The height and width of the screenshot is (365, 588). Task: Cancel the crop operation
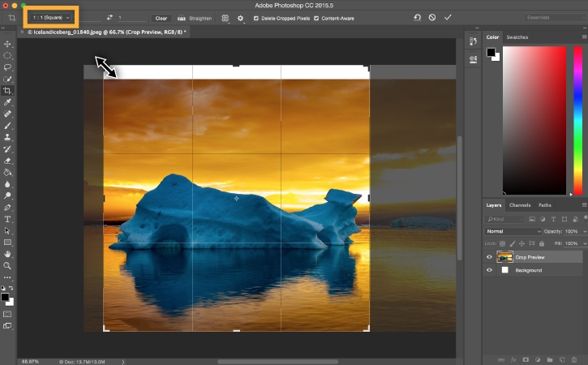(432, 17)
